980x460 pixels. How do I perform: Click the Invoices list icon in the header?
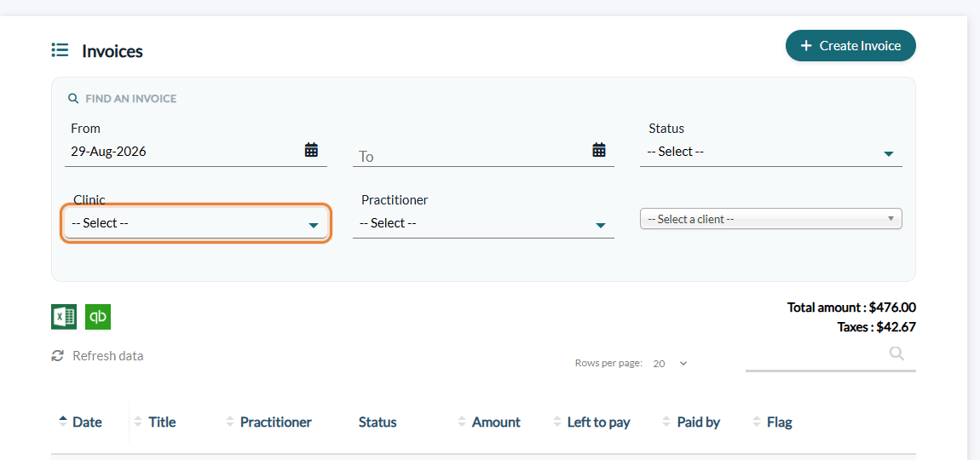click(60, 50)
